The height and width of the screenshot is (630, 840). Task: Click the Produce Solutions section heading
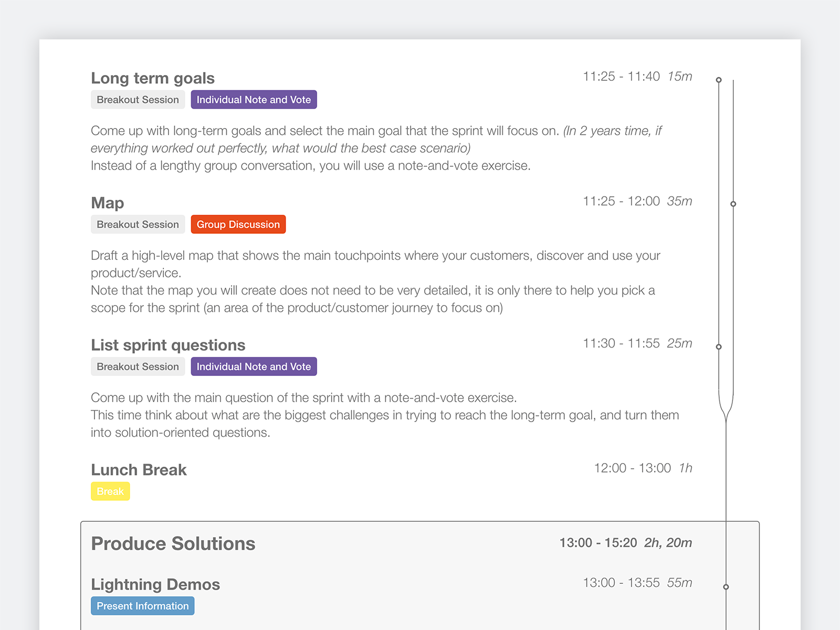173,544
